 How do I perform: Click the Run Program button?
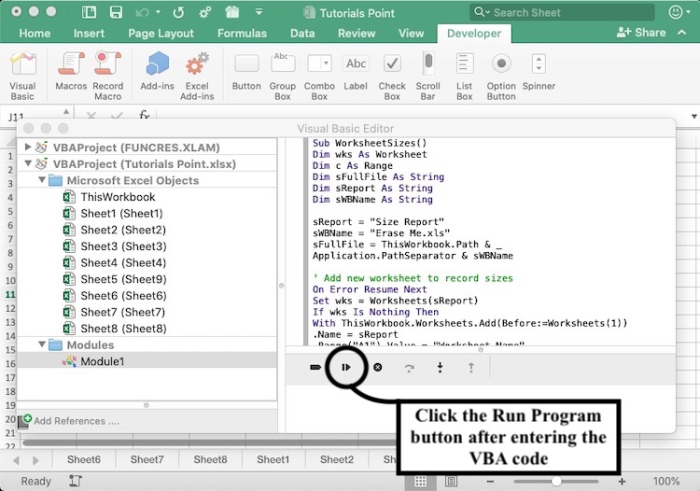click(346, 367)
